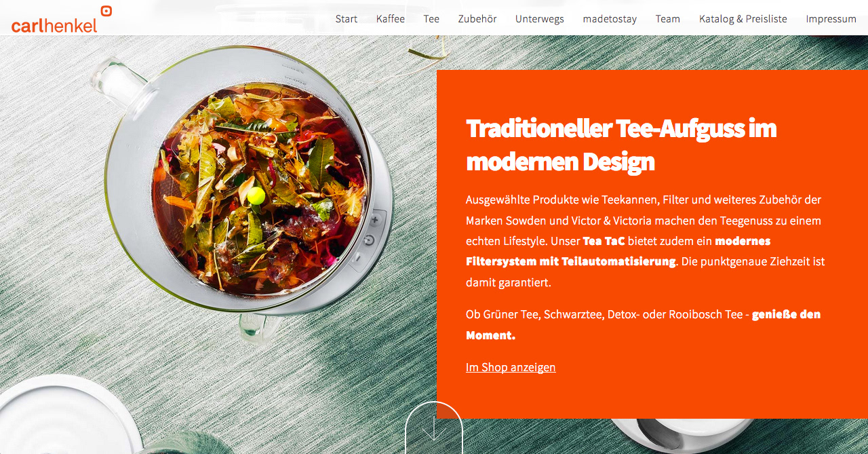Follow the 'Im Shop anzeigen' link
Viewport: 868px width, 454px height.
(x=511, y=367)
